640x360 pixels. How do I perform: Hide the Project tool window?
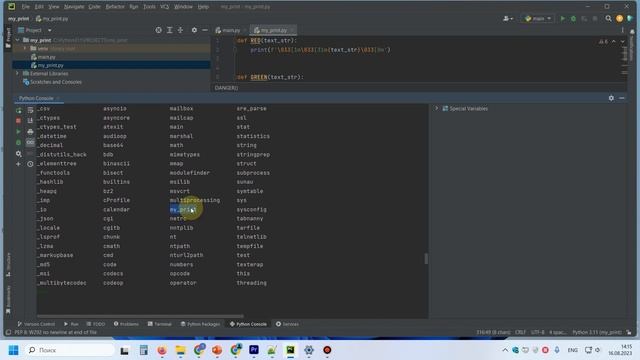[x=205, y=30]
